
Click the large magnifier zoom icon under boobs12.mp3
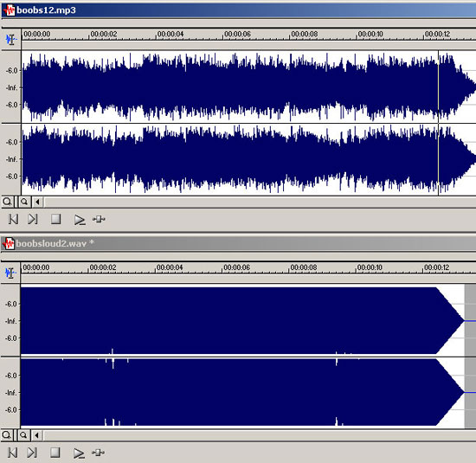[x=8, y=202]
